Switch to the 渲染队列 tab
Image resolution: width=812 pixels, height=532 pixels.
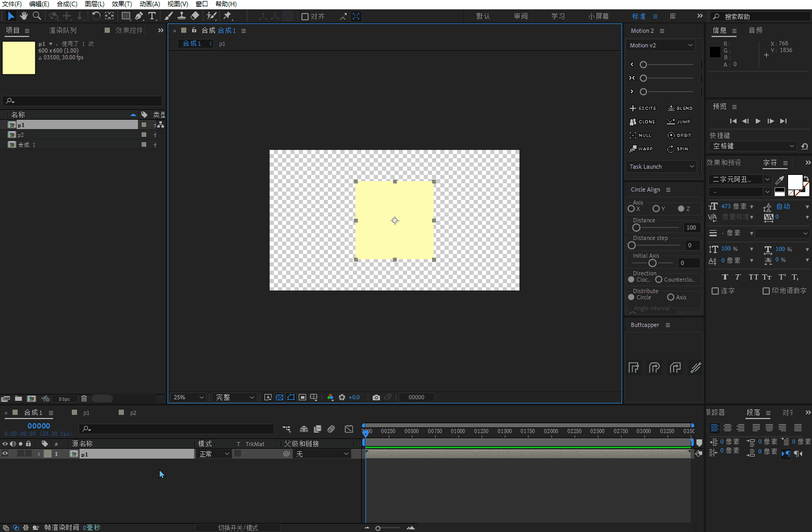tap(62, 31)
